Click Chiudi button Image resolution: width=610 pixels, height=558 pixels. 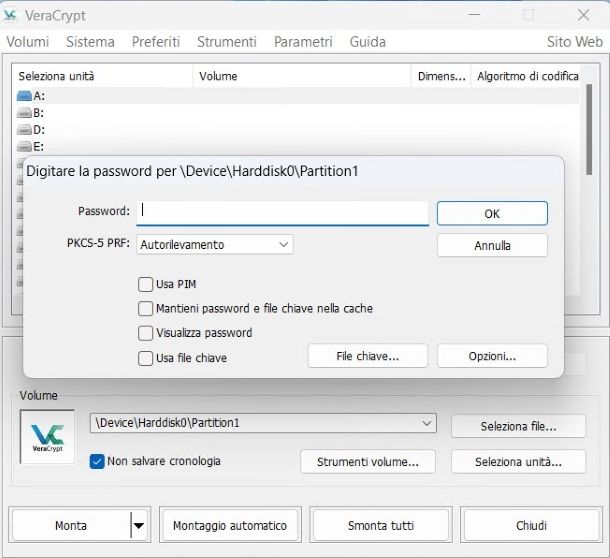pyautogui.click(x=531, y=525)
